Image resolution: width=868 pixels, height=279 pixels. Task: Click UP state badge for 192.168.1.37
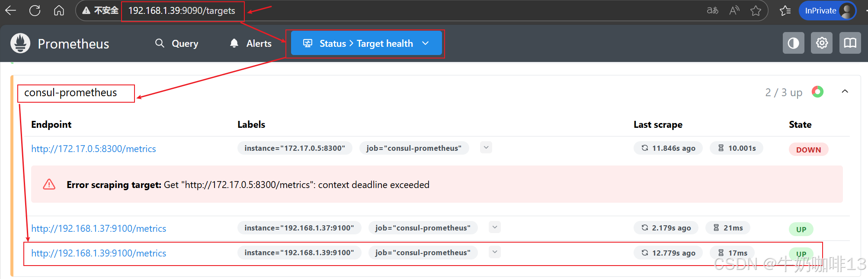(801, 229)
